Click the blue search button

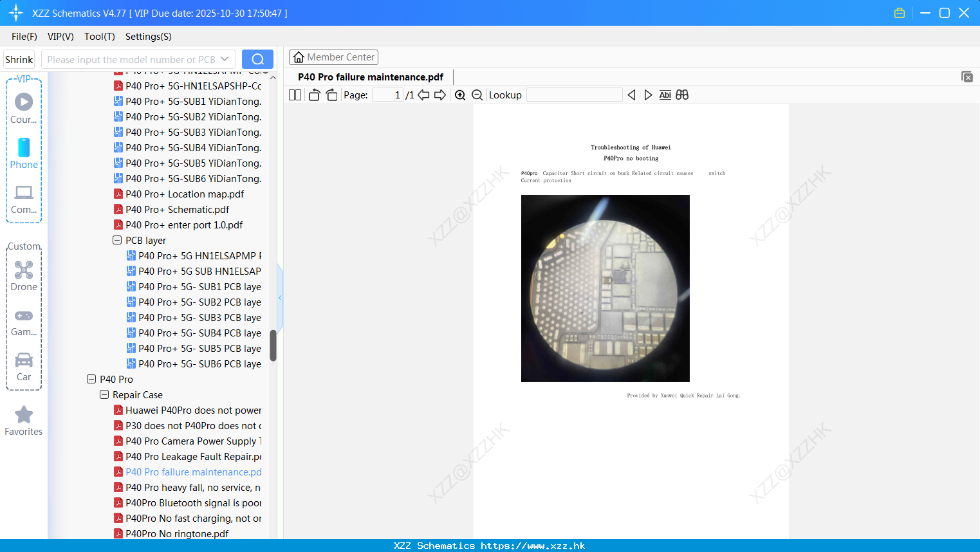click(x=257, y=59)
